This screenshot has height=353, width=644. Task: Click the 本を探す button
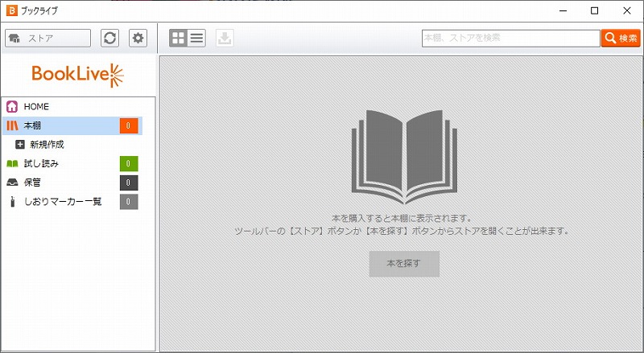tap(404, 264)
